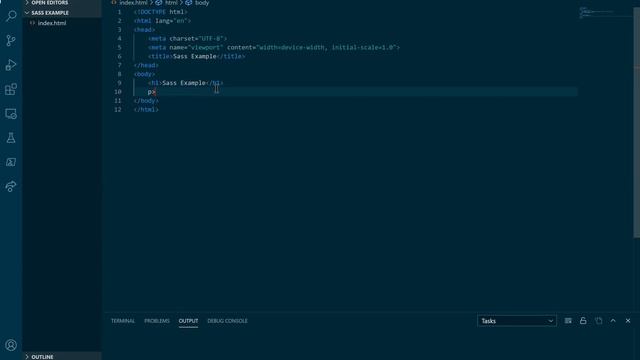The image size is (640, 360).
Task: Click the opening <head> tag
Action: click(x=144, y=30)
